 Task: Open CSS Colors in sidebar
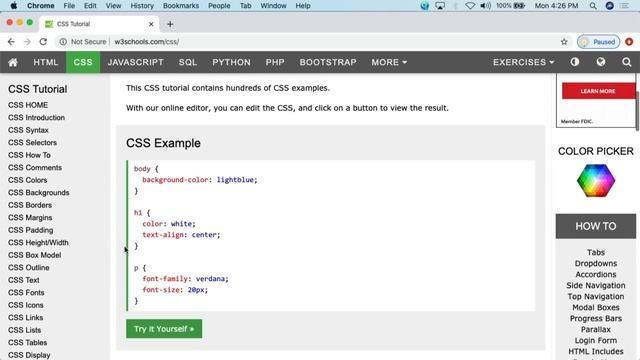27,180
